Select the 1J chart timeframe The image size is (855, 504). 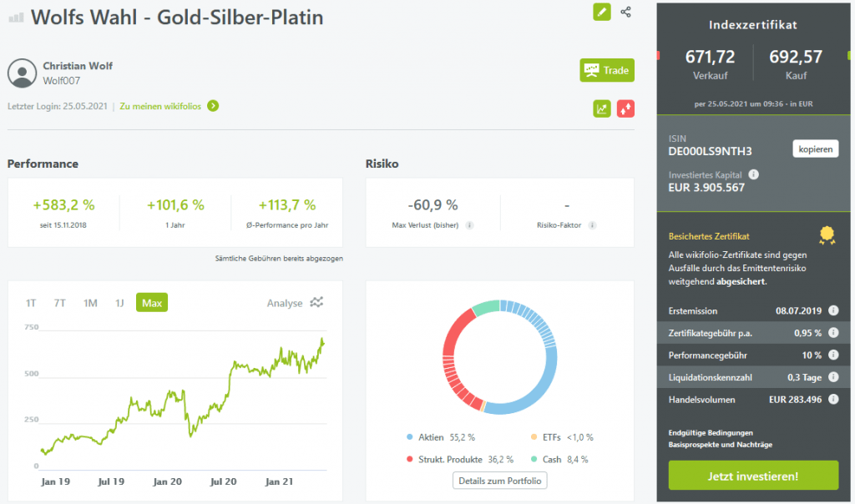tap(119, 303)
